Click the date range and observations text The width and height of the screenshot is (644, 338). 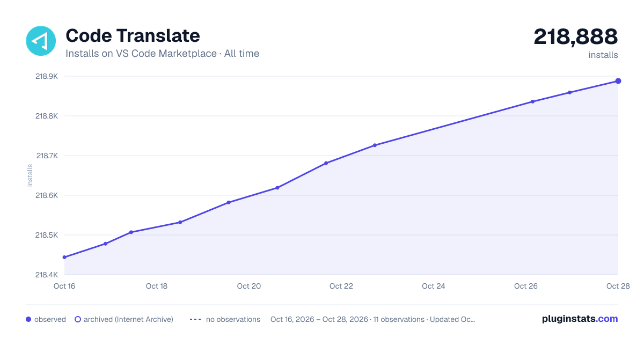pos(373,319)
